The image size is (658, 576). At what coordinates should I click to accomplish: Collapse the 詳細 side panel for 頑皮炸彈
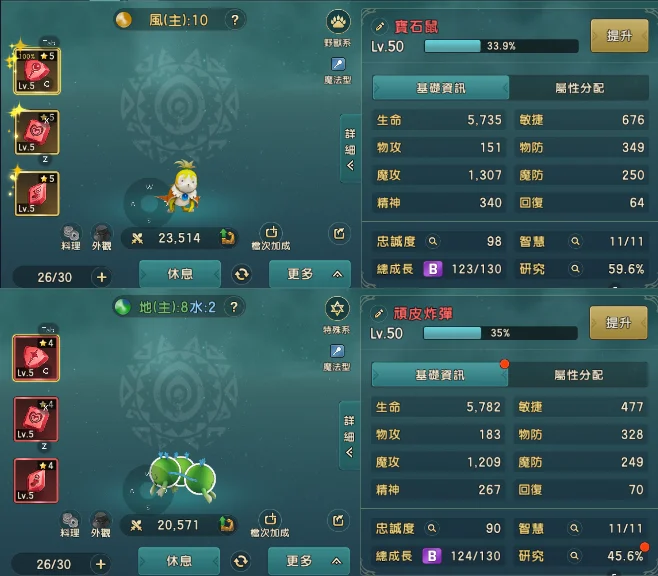349,436
